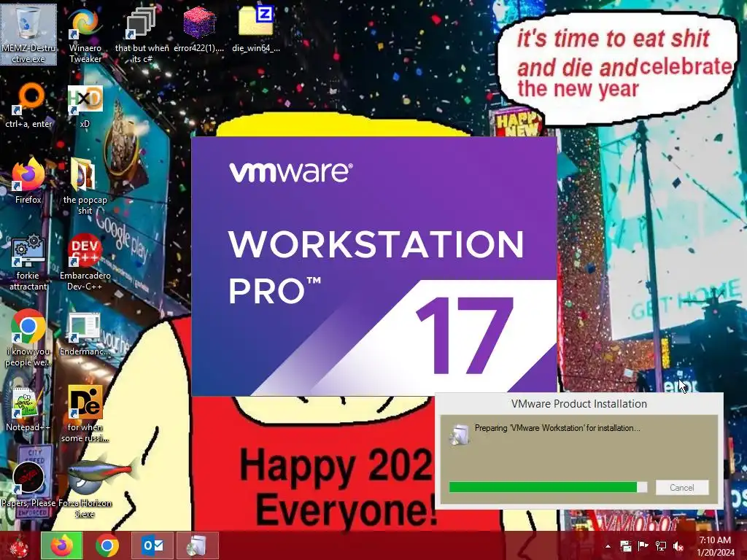Open the Embarcadero Dev-C++ shortcut
The image size is (747, 560).
85,262
